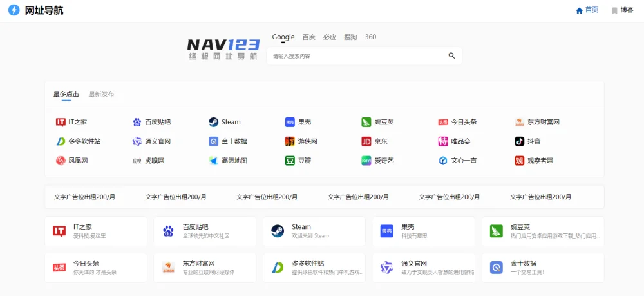
Task: Select the 最多点击 tab
Action: click(66, 94)
